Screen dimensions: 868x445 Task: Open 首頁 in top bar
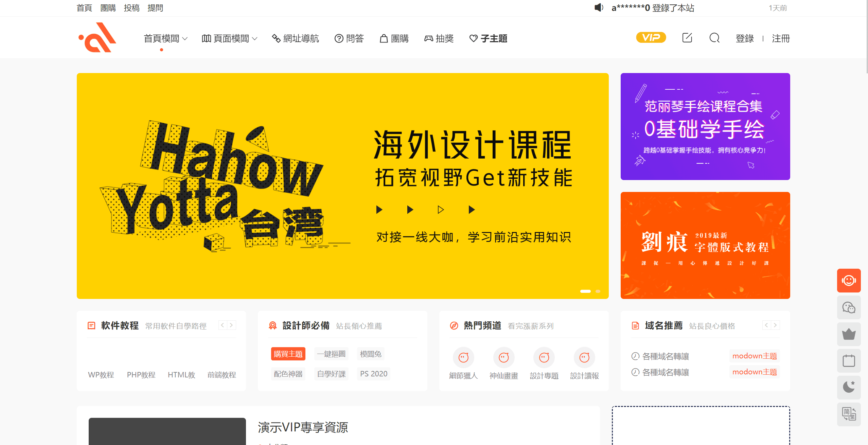point(85,8)
